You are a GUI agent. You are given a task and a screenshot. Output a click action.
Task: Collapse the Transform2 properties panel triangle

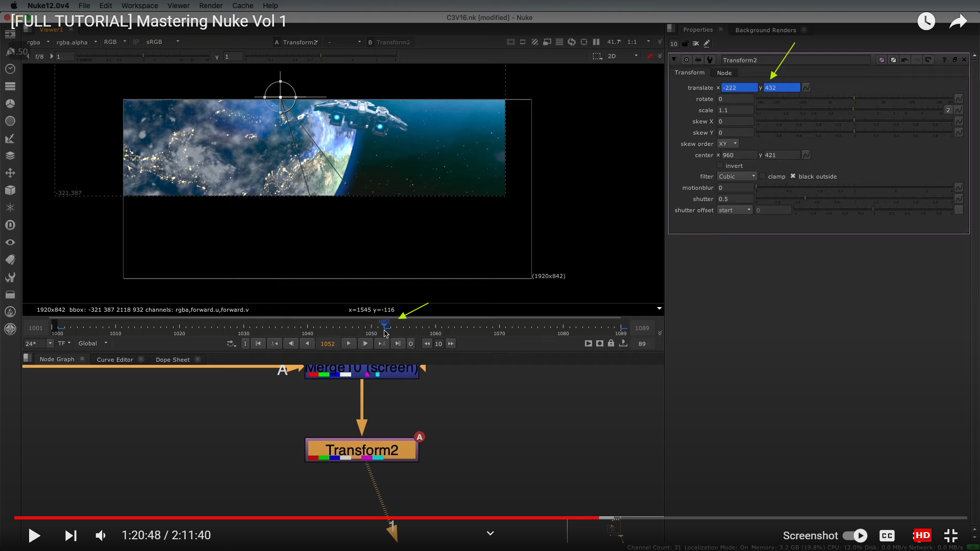tap(674, 60)
